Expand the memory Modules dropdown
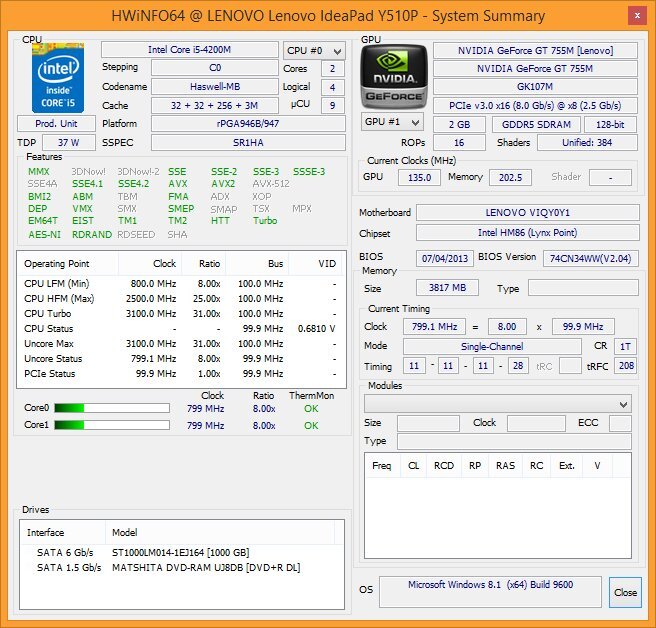 (497, 404)
